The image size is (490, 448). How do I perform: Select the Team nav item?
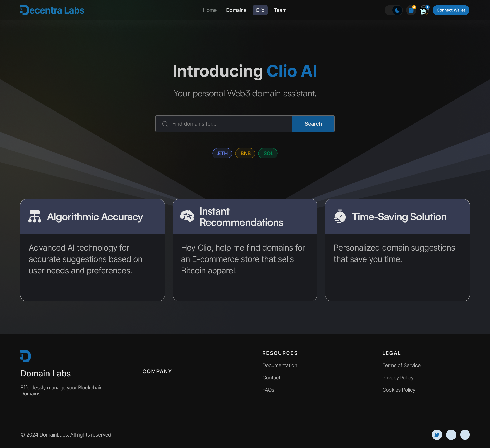(280, 10)
